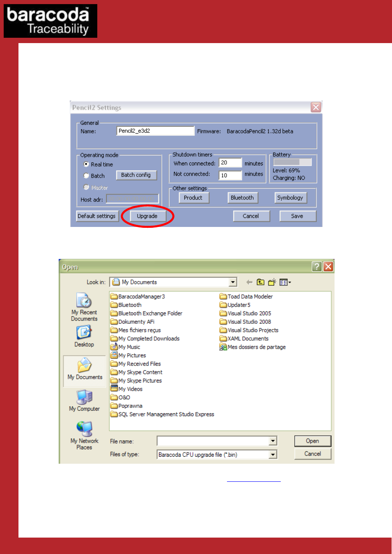Select the My Videos folder
392x554 pixels.
point(127,389)
